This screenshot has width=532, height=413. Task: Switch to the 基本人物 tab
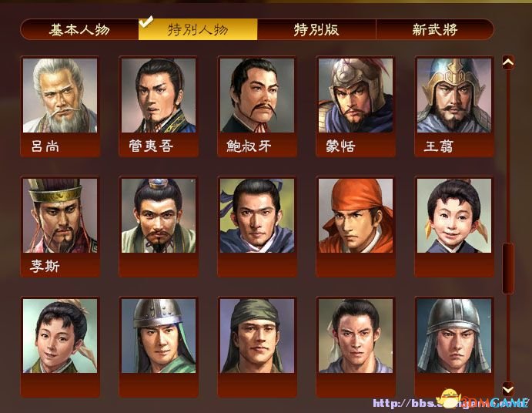click(79, 29)
